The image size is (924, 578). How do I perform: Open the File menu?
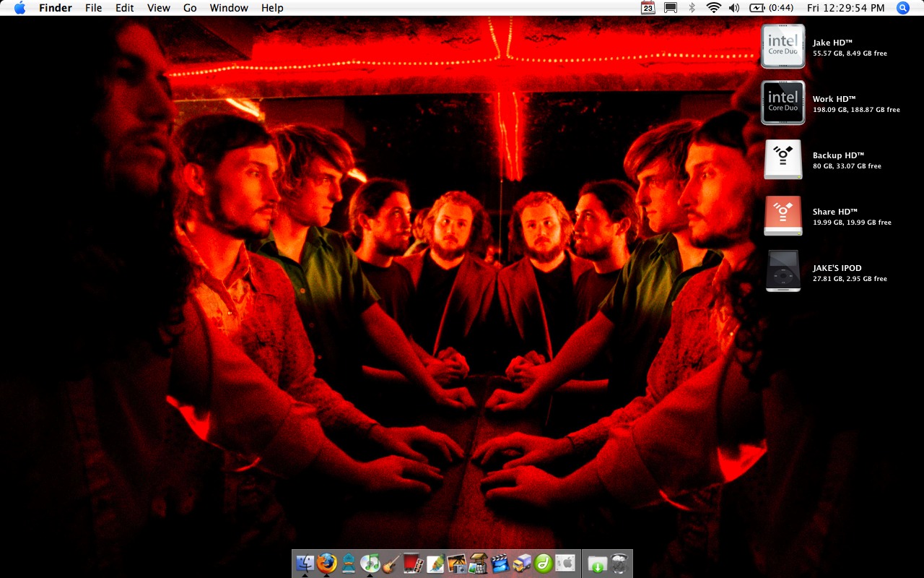(93, 8)
